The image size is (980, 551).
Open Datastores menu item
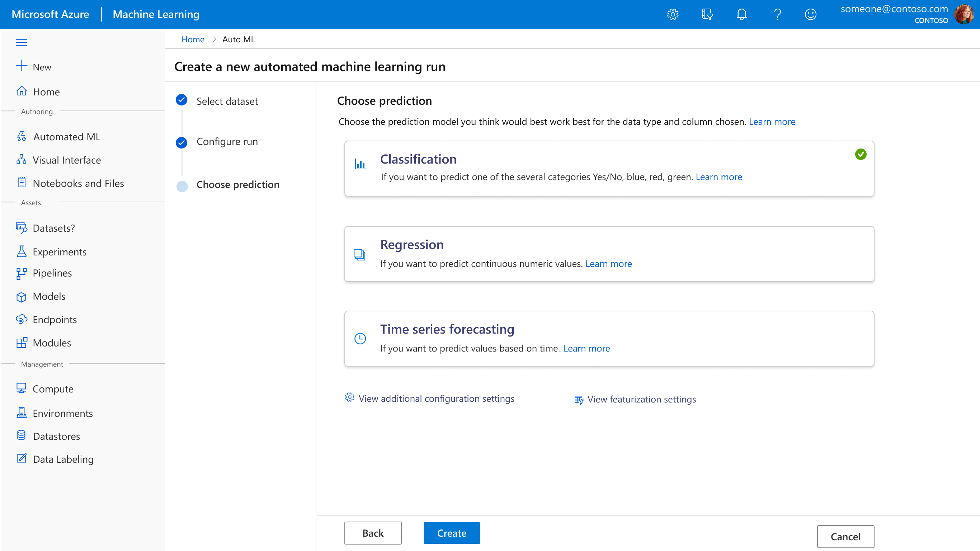coord(56,436)
